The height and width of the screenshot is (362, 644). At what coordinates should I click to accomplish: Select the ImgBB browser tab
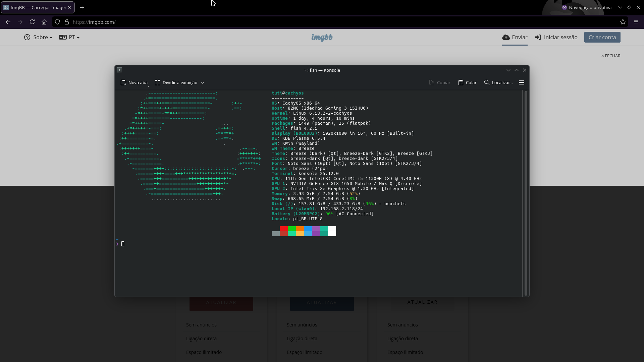[35, 7]
